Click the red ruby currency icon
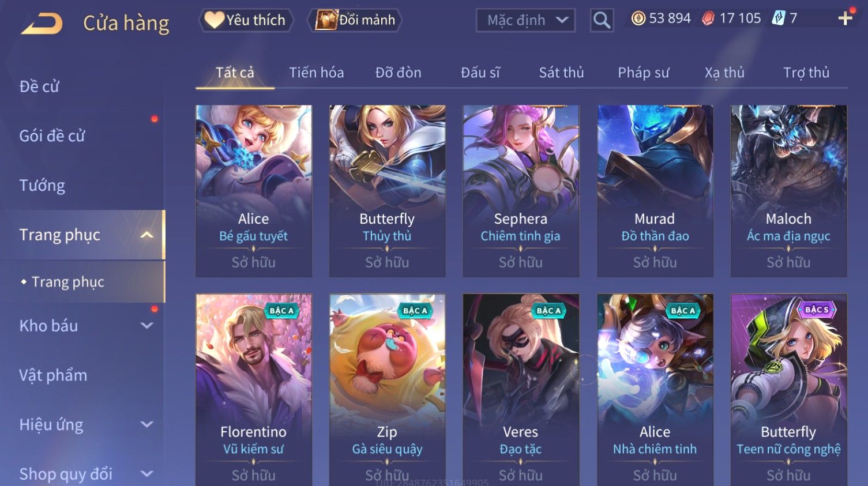Image resolution: width=868 pixels, height=486 pixels. (x=708, y=18)
